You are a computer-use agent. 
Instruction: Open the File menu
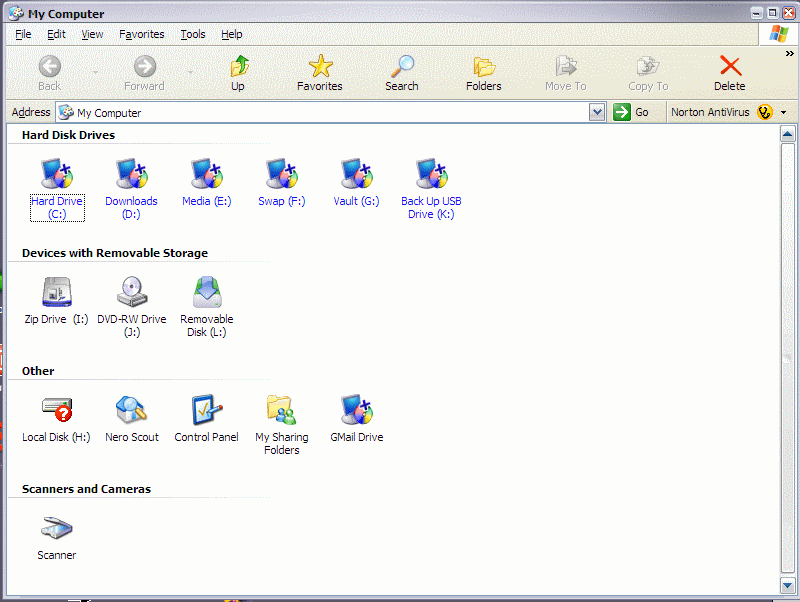(x=23, y=34)
